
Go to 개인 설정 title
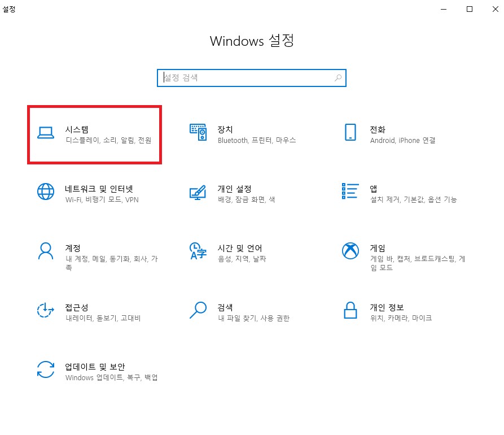click(234, 189)
